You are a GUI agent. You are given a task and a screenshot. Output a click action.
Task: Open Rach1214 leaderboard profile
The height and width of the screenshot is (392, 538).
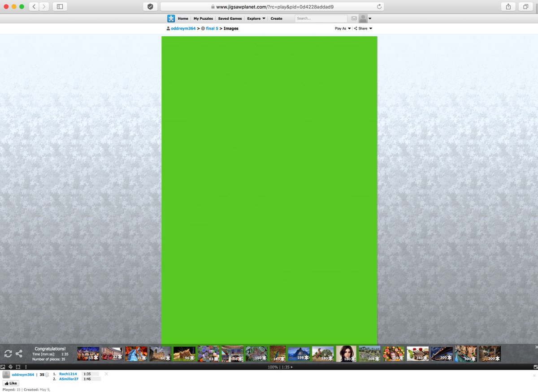point(68,374)
